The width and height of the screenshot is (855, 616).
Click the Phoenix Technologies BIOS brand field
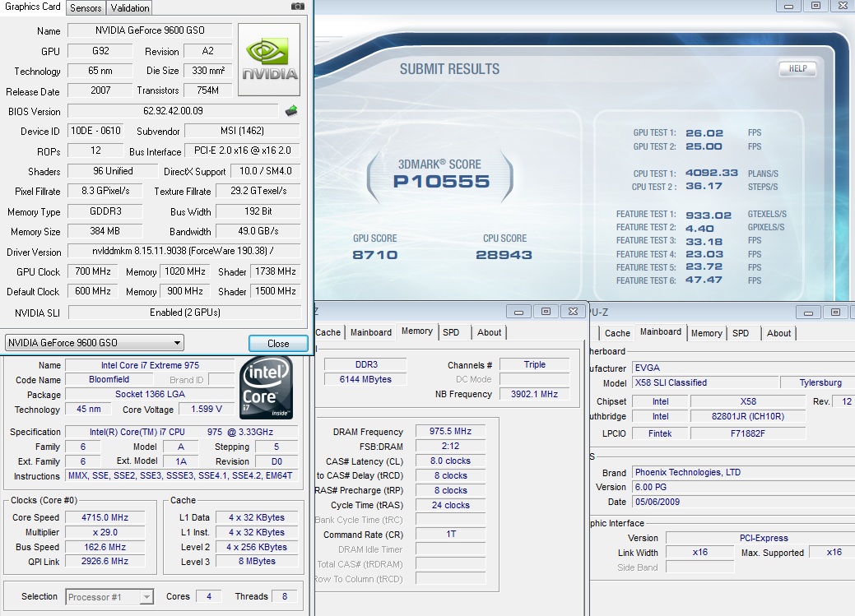[744, 472]
